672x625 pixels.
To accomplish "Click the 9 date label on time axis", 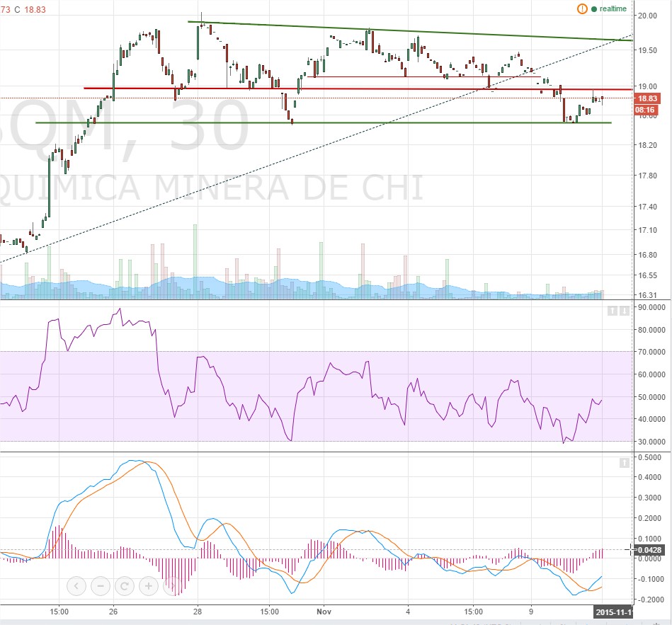I will (x=531, y=612).
